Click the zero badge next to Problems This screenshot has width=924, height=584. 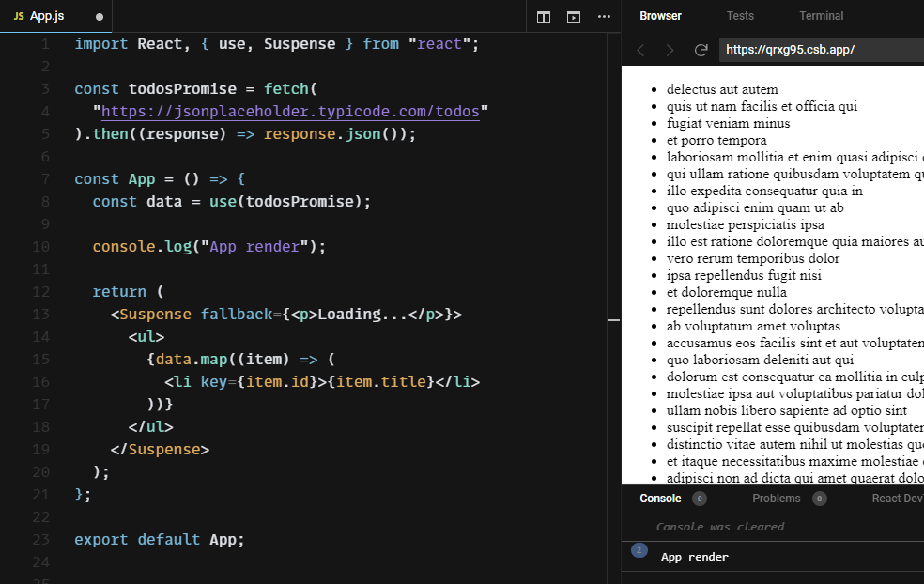click(x=817, y=499)
